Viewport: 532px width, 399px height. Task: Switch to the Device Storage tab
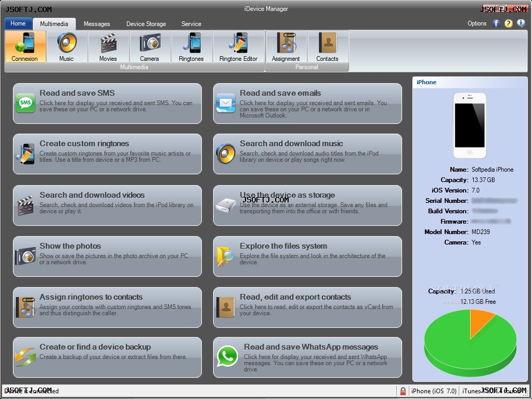[x=146, y=24]
